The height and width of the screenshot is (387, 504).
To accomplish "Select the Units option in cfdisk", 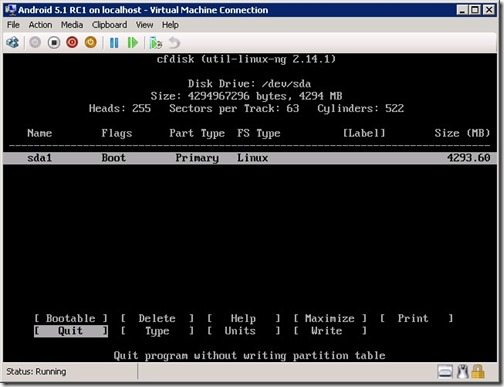I will [243, 331].
